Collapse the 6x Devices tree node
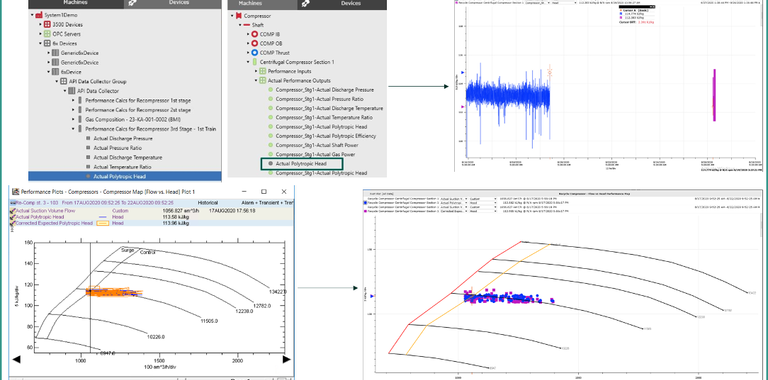Viewport: 768px width, 380px height. (x=41, y=44)
